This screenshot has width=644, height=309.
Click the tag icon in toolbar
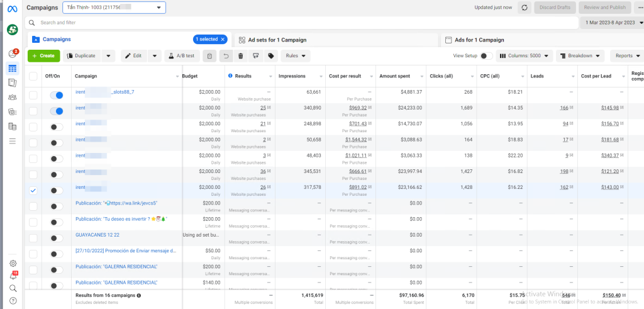click(270, 56)
